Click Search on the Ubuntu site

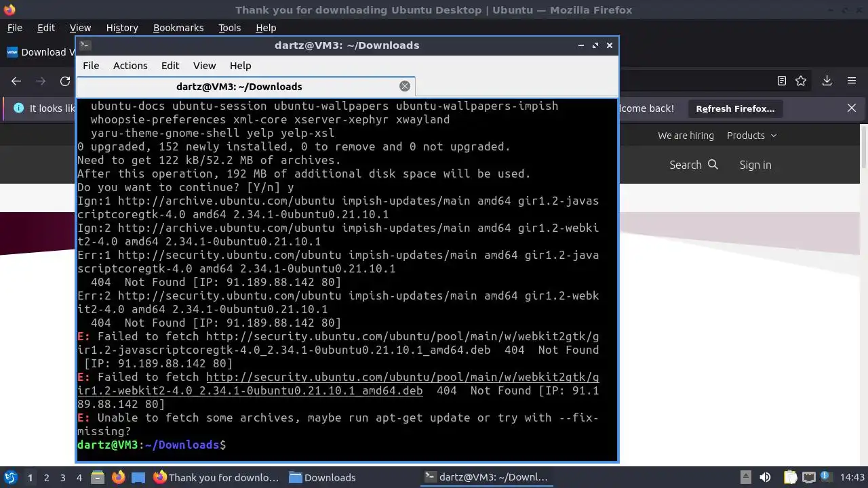click(694, 165)
